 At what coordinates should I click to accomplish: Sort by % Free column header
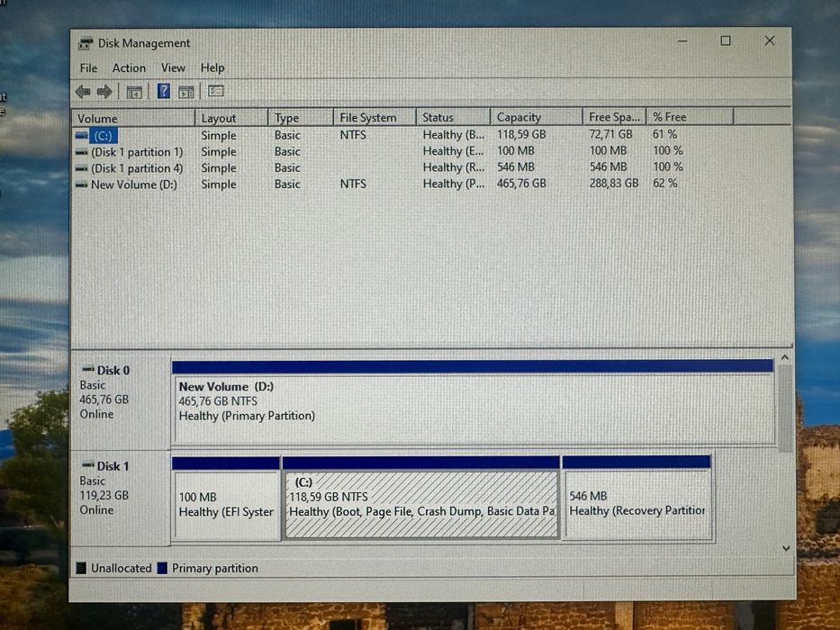click(x=690, y=116)
